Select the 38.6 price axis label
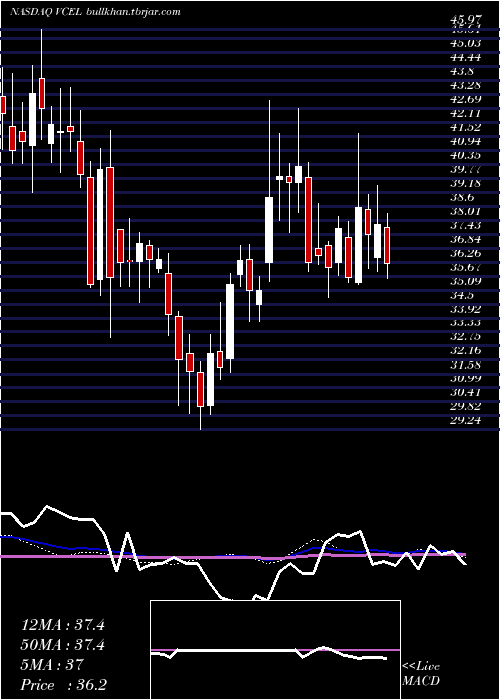This screenshot has width=500, height=700. pyautogui.click(x=463, y=197)
